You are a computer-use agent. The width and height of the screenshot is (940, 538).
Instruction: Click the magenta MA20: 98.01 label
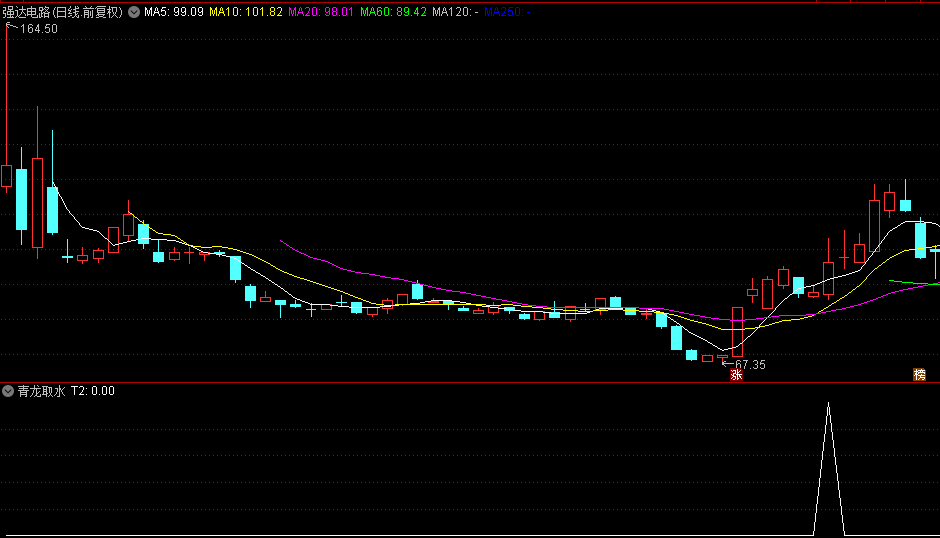tap(321, 12)
